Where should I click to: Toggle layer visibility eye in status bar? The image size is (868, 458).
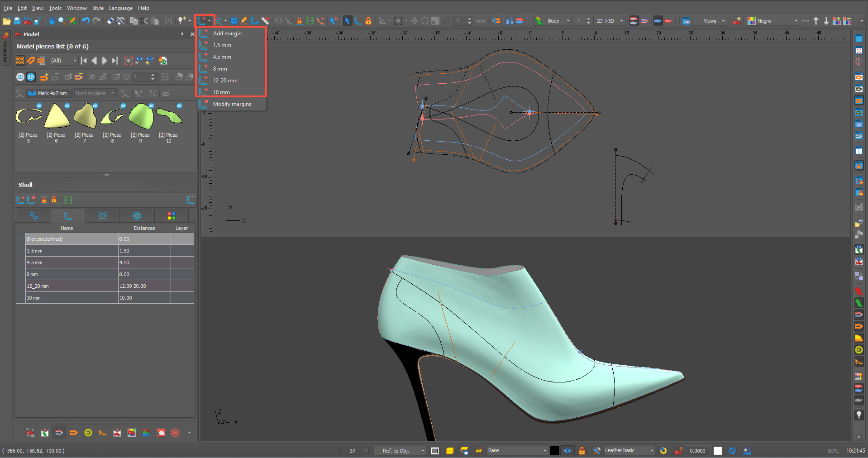(x=567, y=451)
